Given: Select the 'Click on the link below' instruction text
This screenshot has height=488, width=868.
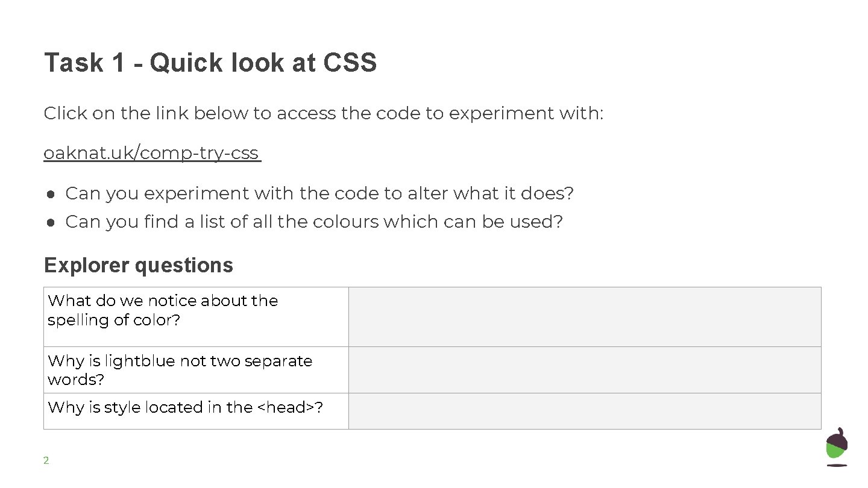Looking at the screenshot, I should 322,113.
